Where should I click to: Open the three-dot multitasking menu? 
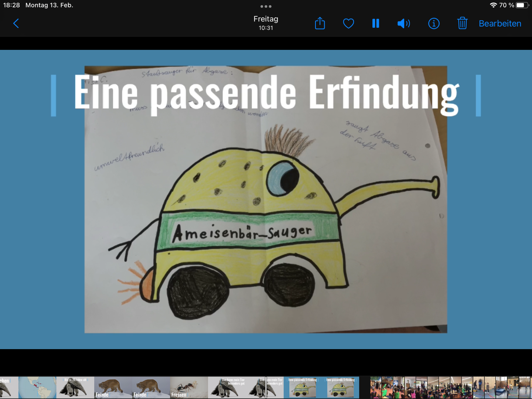pyautogui.click(x=266, y=6)
